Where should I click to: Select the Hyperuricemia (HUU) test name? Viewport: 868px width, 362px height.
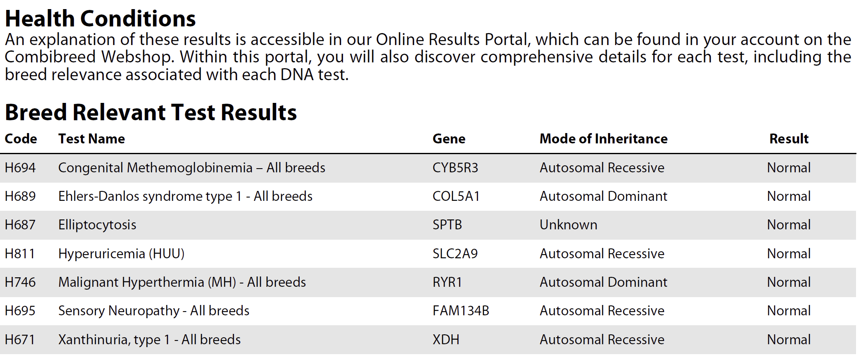(121, 254)
